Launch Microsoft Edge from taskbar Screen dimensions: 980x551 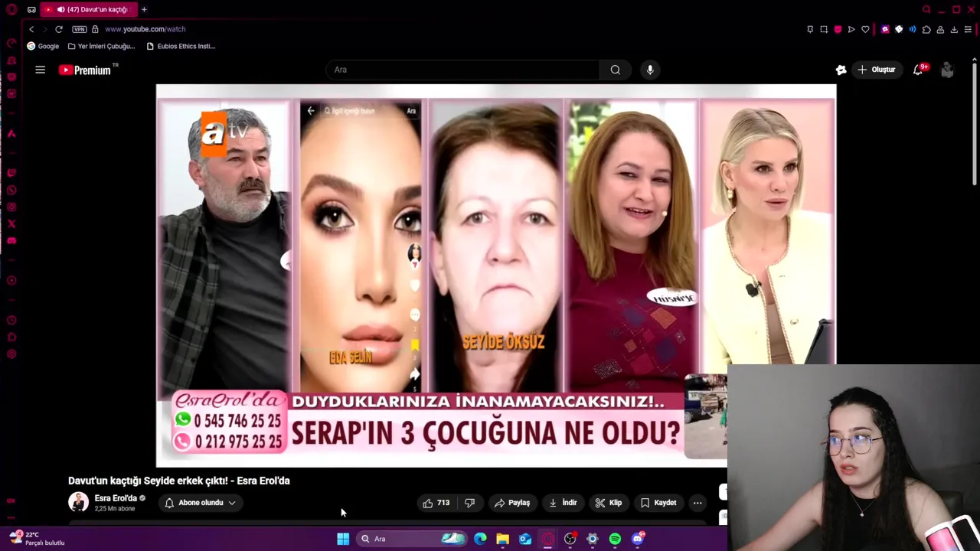pos(480,539)
